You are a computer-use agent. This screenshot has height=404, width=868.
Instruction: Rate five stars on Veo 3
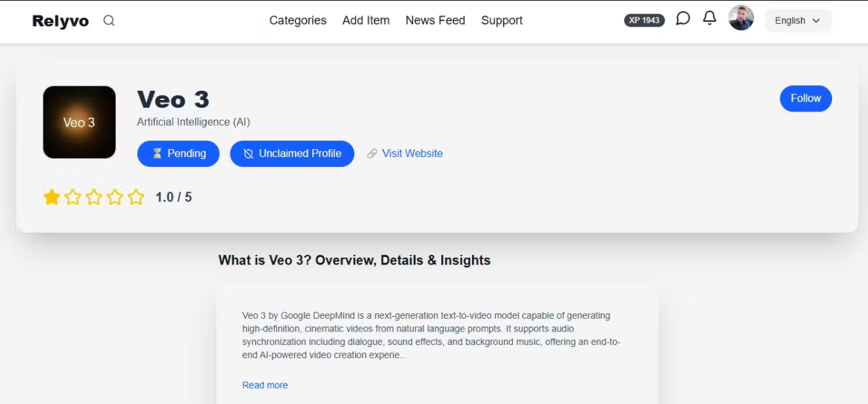(136, 197)
